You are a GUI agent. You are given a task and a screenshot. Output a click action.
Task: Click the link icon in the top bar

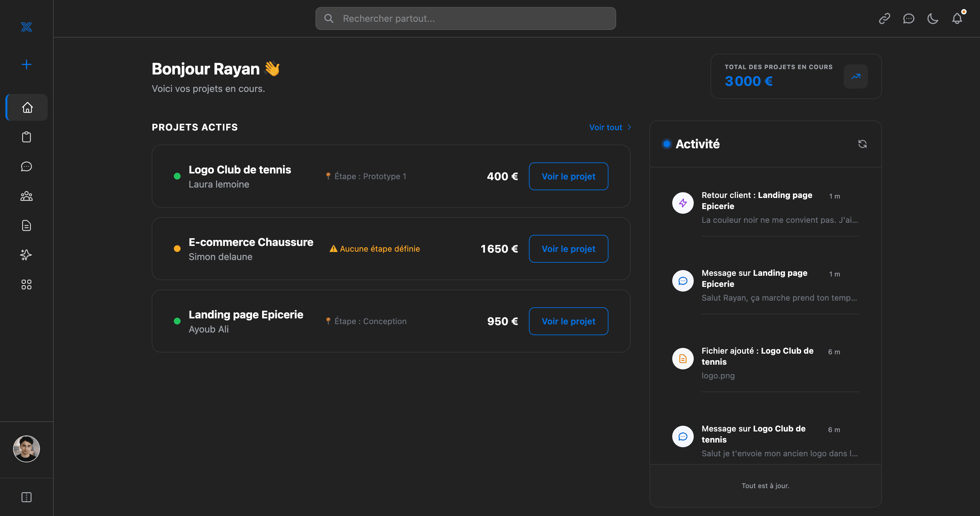[x=884, y=18]
